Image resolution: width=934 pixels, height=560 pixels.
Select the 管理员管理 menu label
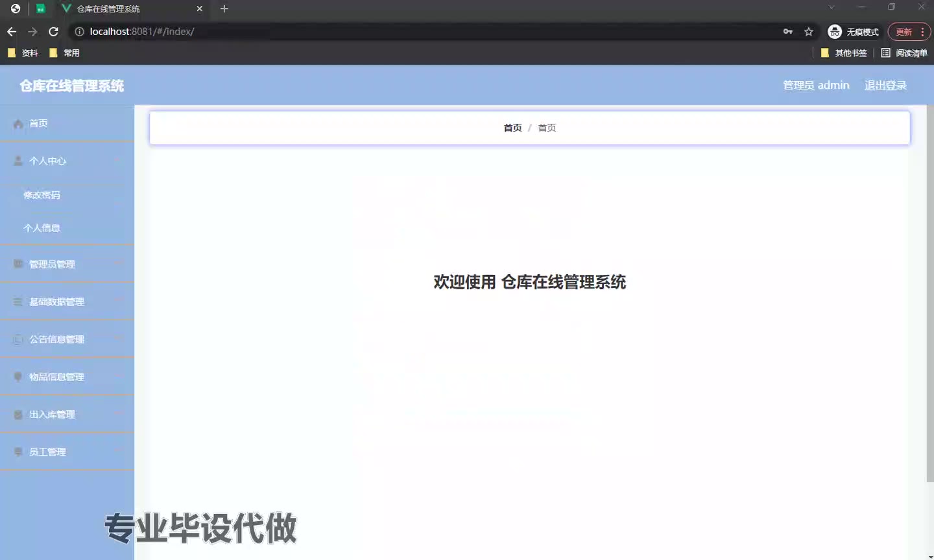52,264
